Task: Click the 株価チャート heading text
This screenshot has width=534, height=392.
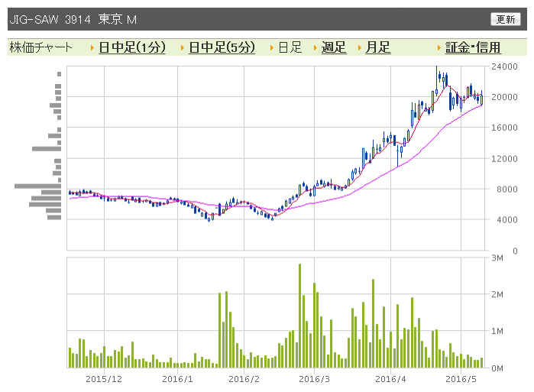Action: [x=40, y=47]
